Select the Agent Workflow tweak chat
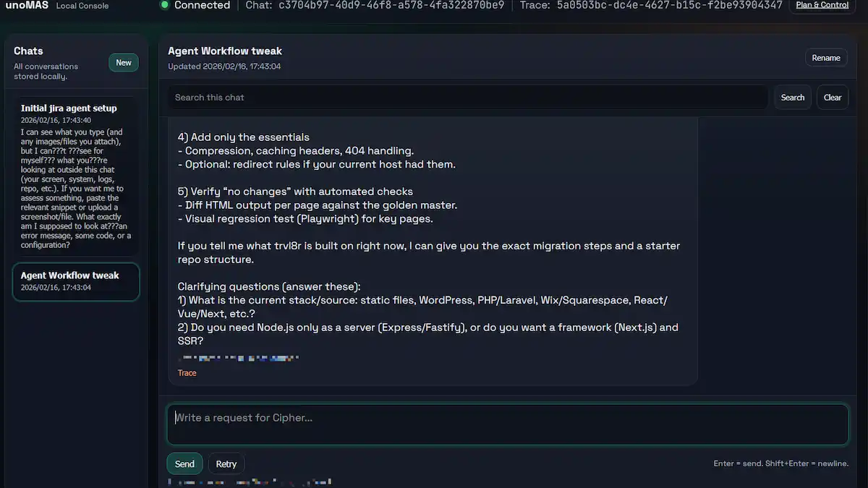868x488 pixels. 76,281
